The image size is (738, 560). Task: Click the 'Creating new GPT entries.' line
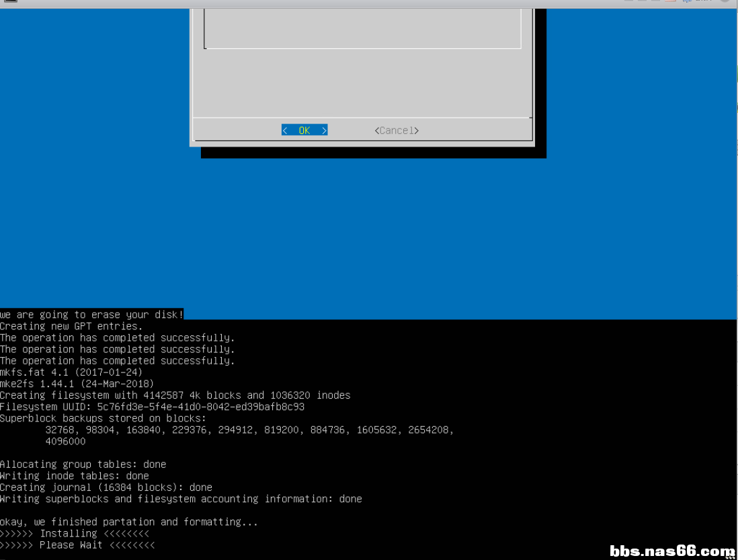(x=71, y=326)
